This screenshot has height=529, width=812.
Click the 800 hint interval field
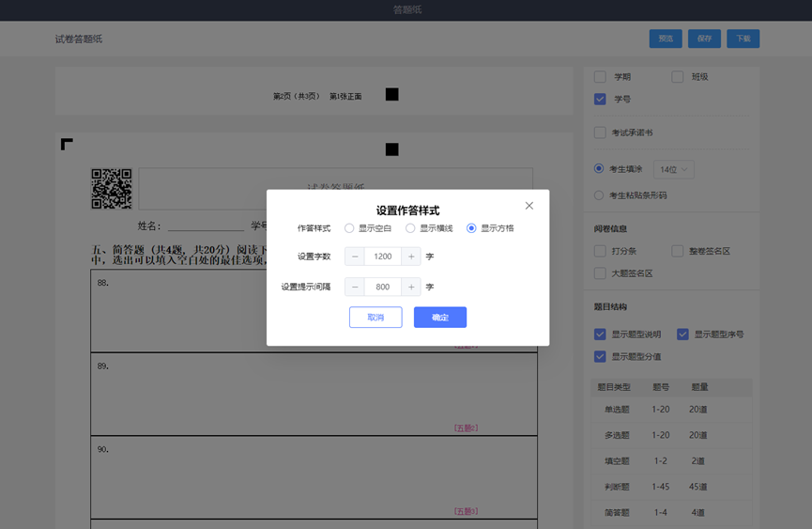tap(383, 287)
